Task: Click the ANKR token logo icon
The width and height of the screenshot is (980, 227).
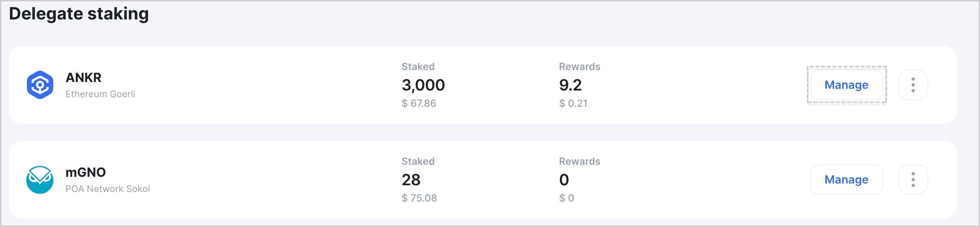Action: 40,85
